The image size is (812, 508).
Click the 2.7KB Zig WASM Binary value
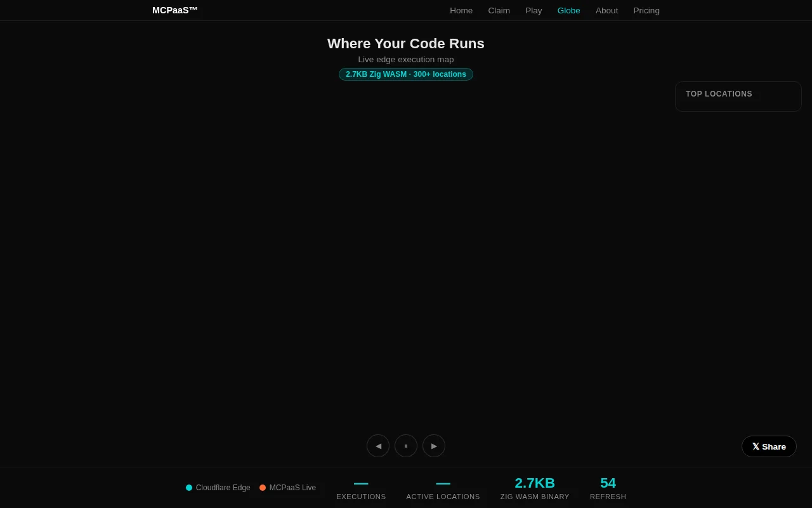tap(535, 483)
